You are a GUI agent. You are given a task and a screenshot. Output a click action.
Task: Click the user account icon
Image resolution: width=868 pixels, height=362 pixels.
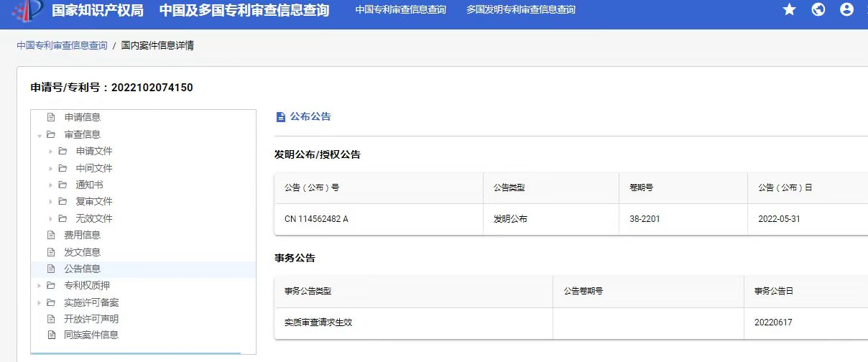click(x=847, y=10)
